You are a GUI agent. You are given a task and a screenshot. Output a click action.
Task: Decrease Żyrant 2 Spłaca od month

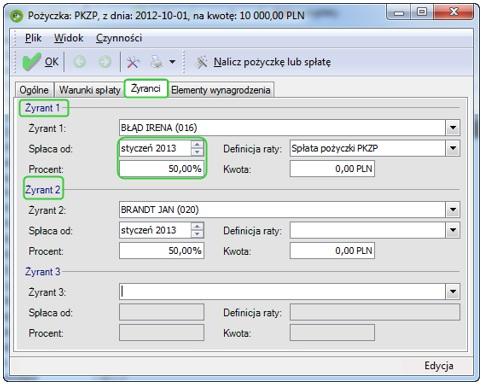click(x=197, y=234)
